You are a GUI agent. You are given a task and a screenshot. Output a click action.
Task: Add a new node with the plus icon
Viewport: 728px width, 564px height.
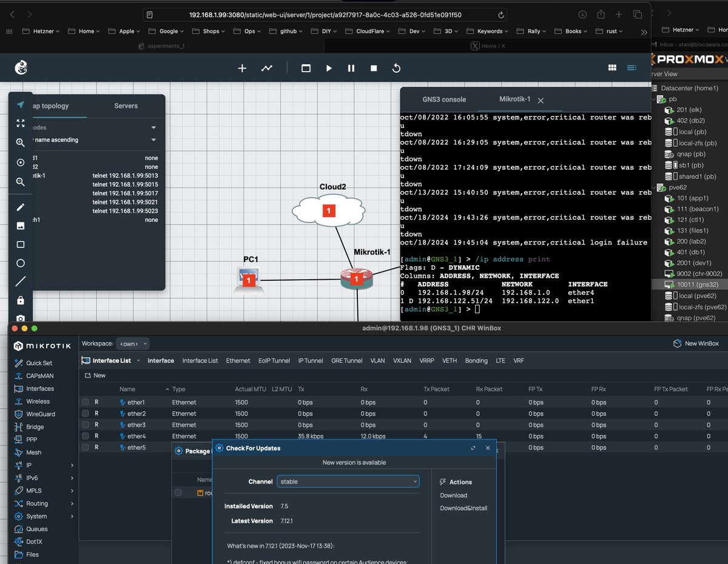[x=242, y=68]
